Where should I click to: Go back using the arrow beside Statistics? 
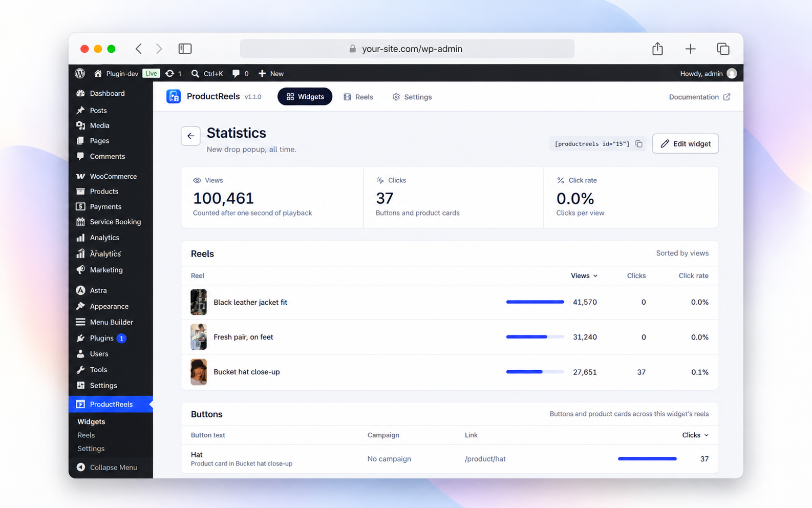click(x=190, y=136)
